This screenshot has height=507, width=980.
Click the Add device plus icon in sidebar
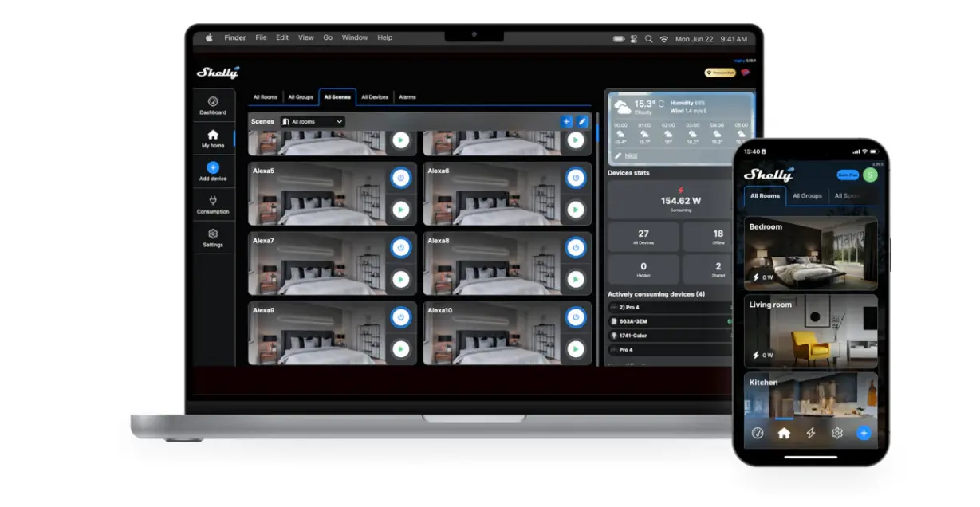[212, 168]
